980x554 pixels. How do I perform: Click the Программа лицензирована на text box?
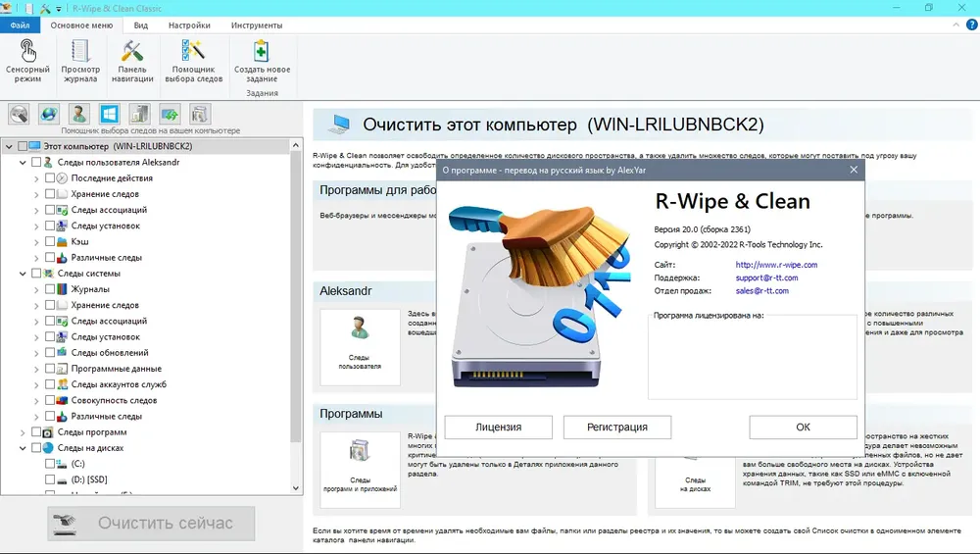coord(753,357)
